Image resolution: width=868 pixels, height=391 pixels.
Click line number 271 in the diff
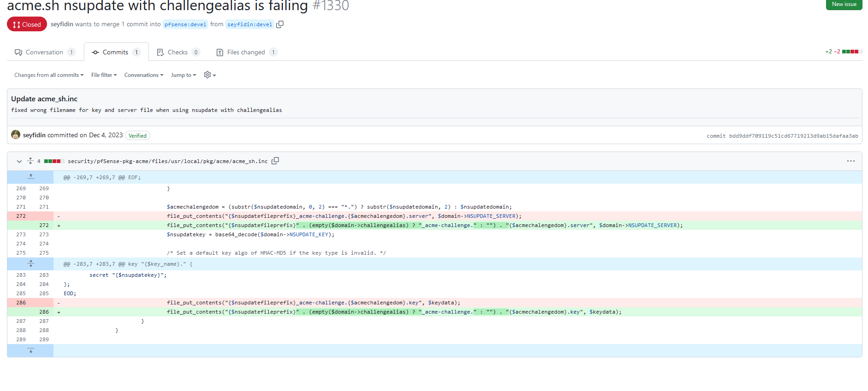click(44, 207)
